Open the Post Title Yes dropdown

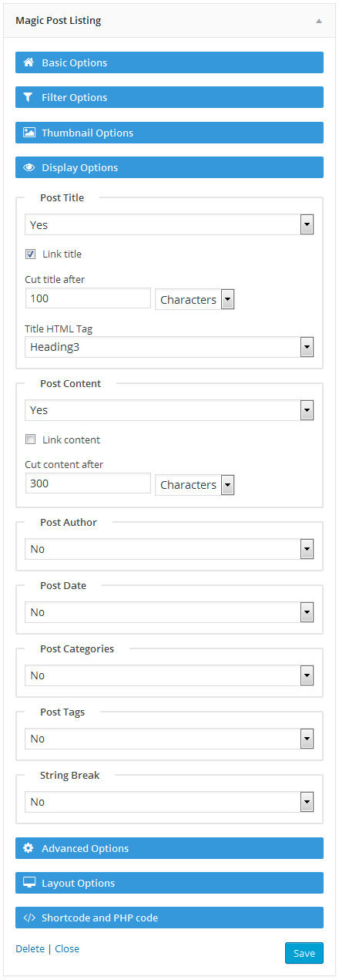[x=169, y=224]
